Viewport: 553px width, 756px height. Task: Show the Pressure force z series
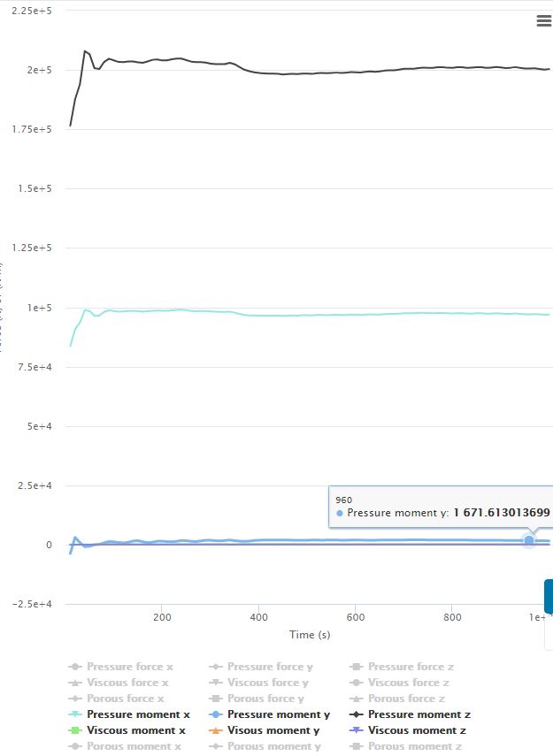click(409, 667)
